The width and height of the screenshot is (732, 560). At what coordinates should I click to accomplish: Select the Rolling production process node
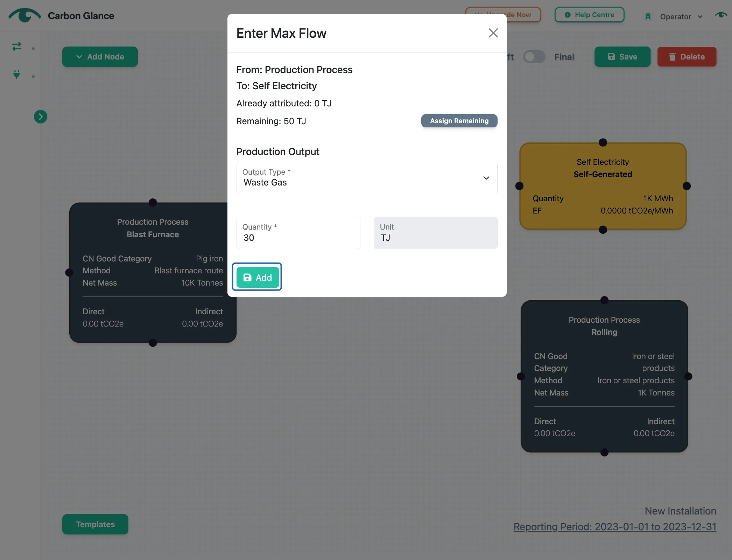[604, 376]
